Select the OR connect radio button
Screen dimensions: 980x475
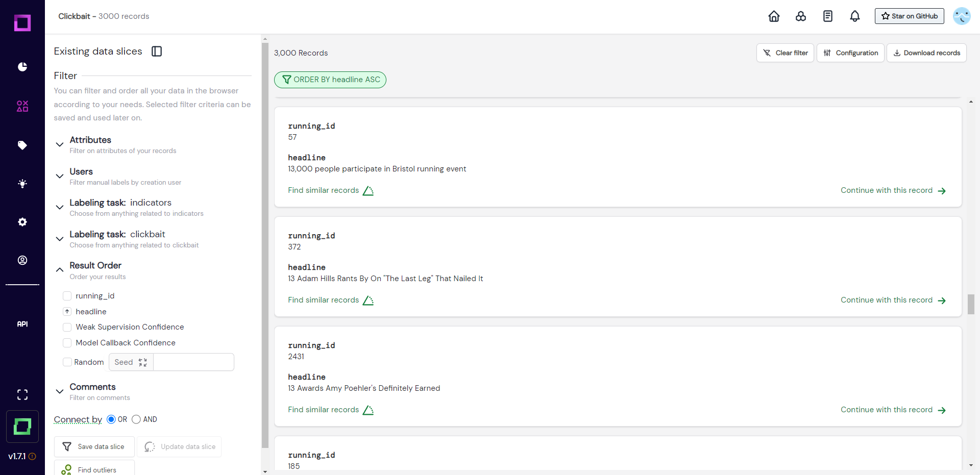(111, 419)
